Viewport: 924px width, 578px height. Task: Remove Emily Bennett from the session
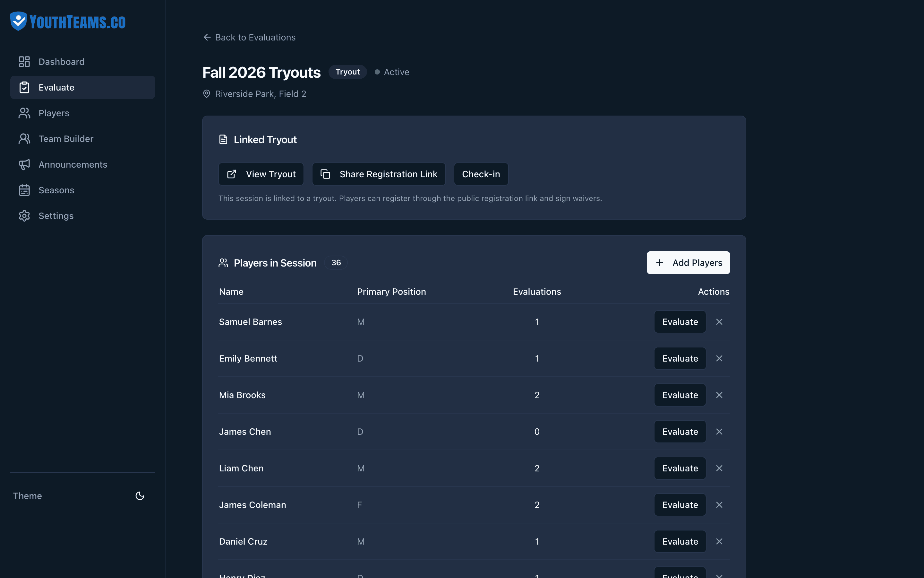pos(719,358)
